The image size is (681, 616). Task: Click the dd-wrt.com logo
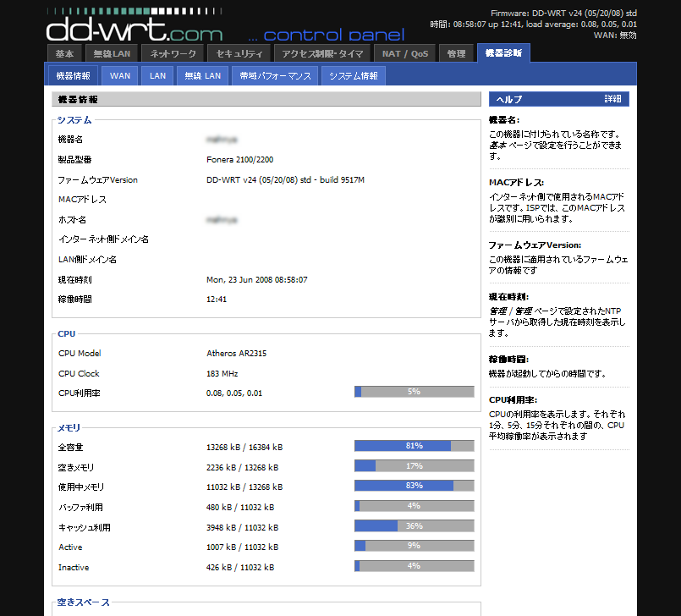134,30
